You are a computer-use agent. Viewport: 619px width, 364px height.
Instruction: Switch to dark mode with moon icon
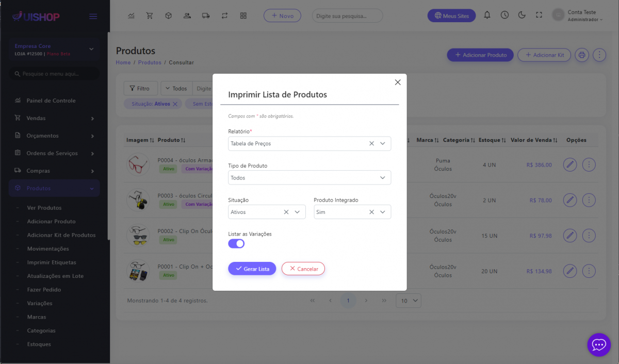(522, 15)
